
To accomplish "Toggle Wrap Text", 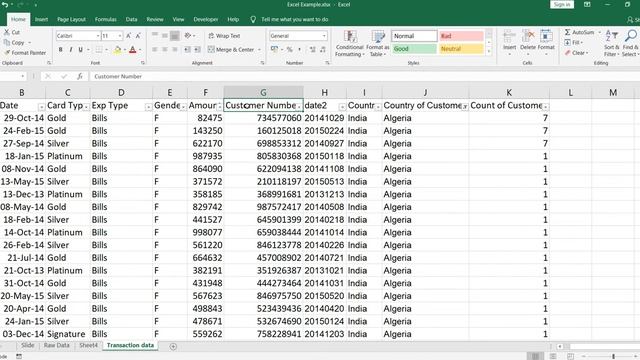I will [224, 36].
